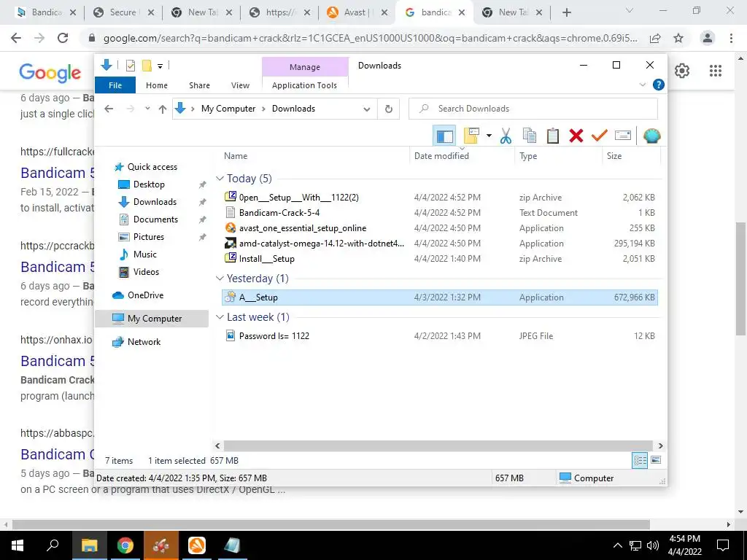
Task: Expand the folder options dropdown arrow
Action: click(489, 136)
